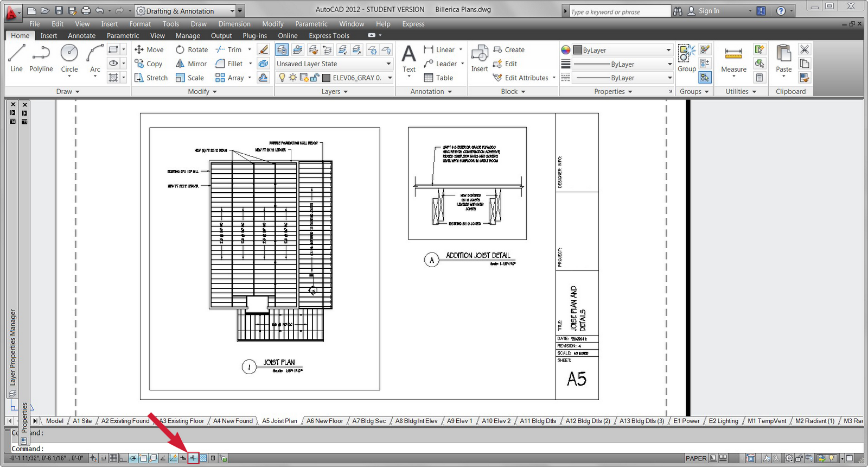Toggle Infer Constraints status icon
The image size is (868, 467).
[x=93, y=458]
